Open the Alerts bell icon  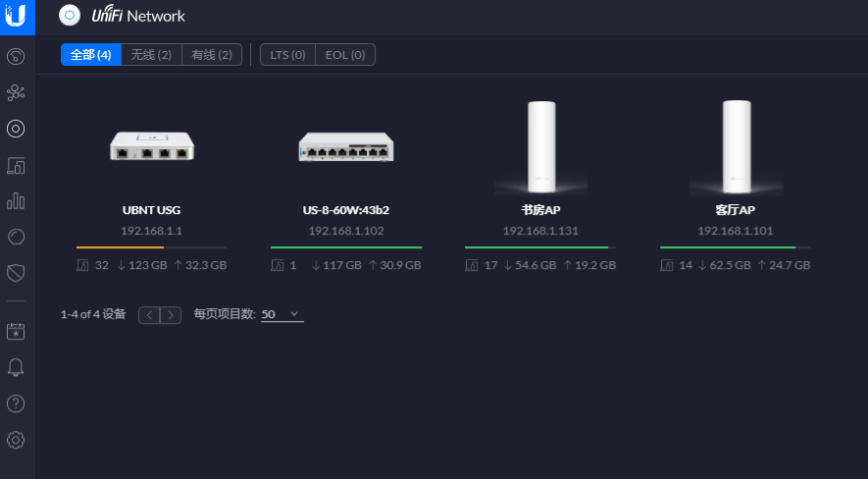tap(16, 367)
